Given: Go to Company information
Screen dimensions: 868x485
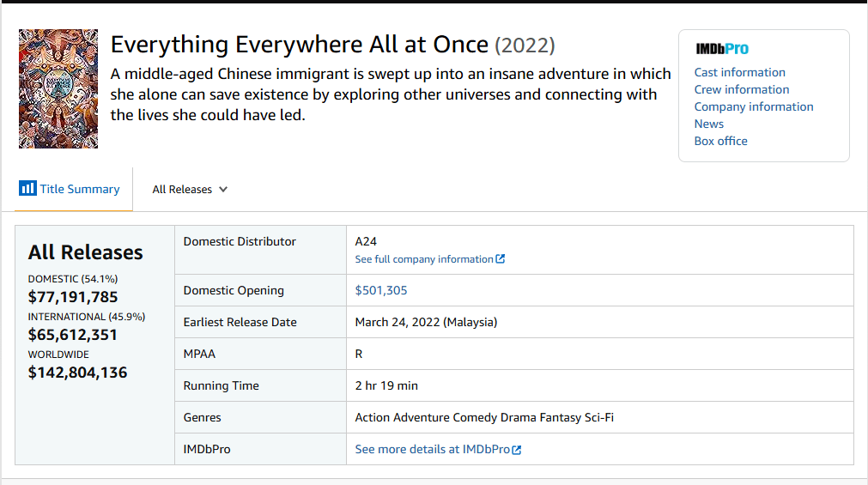Looking at the screenshot, I should click(x=753, y=106).
